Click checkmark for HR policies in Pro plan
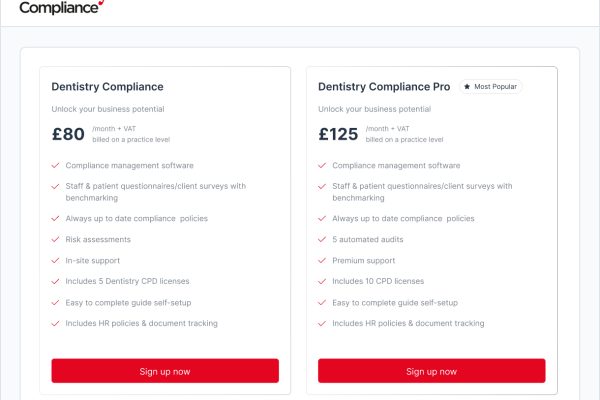Image resolution: width=600 pixels, height=400 pixels. 322,323
